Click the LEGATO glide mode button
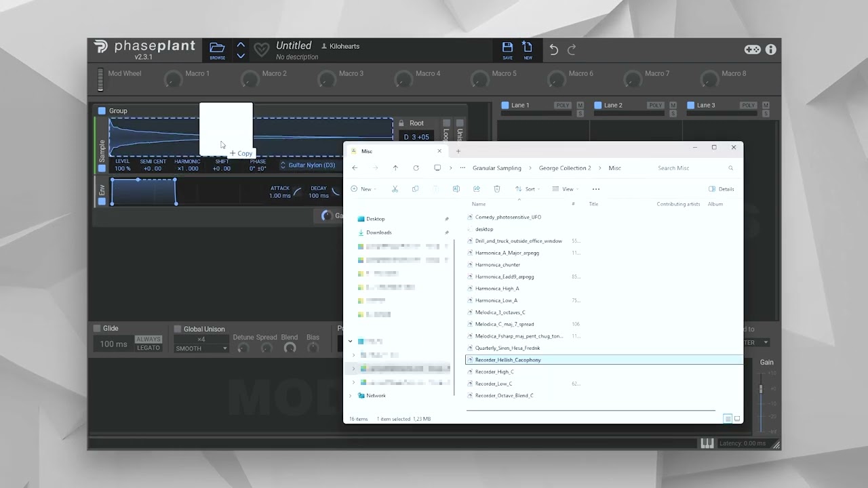Image resolution: width=868 pixels, height=488 pixels. tap(149, 348)
